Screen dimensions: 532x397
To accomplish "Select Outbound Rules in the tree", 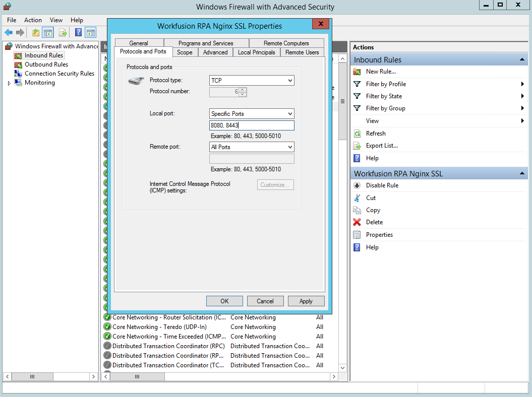I will click(46, 64).
